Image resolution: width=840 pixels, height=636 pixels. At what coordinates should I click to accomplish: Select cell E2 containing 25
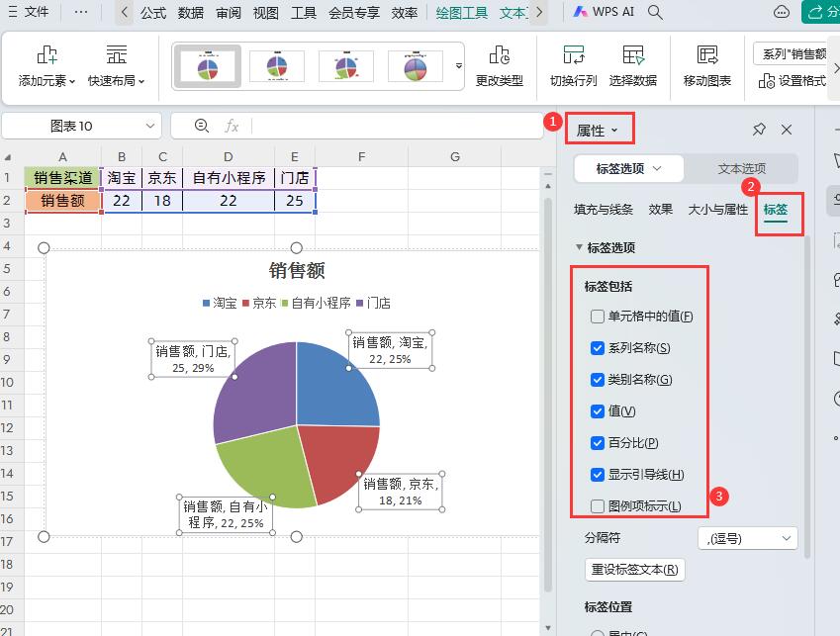[295, 201]
